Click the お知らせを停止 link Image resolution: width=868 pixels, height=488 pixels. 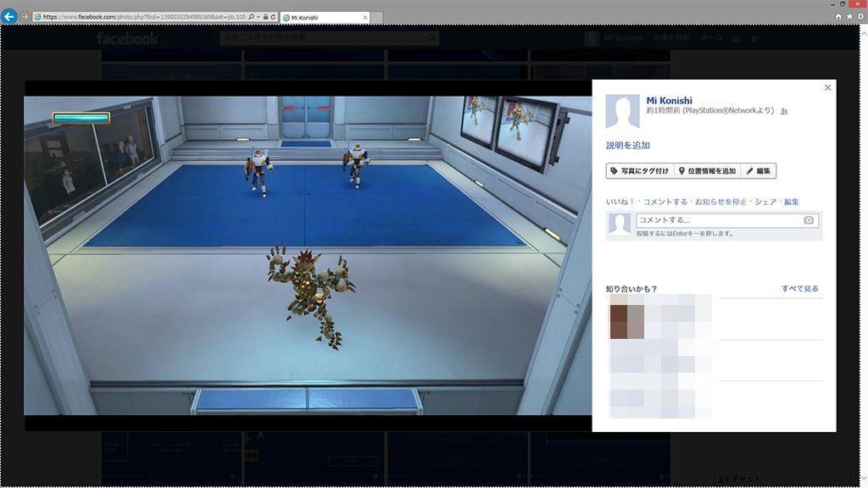(721, 202)
